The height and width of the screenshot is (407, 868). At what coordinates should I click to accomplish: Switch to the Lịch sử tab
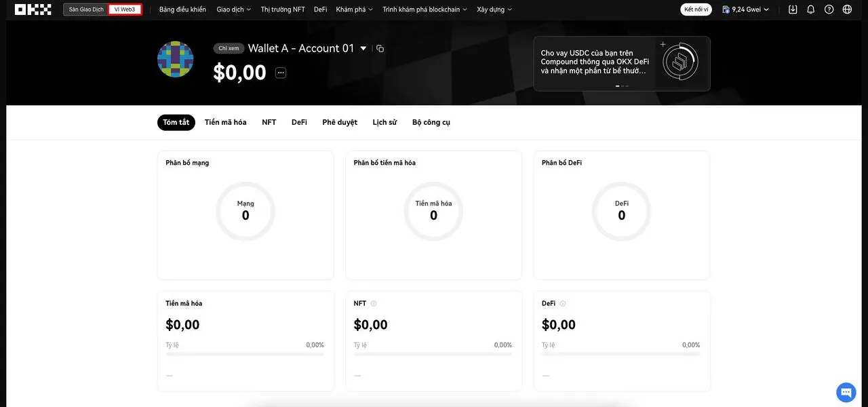384,122
